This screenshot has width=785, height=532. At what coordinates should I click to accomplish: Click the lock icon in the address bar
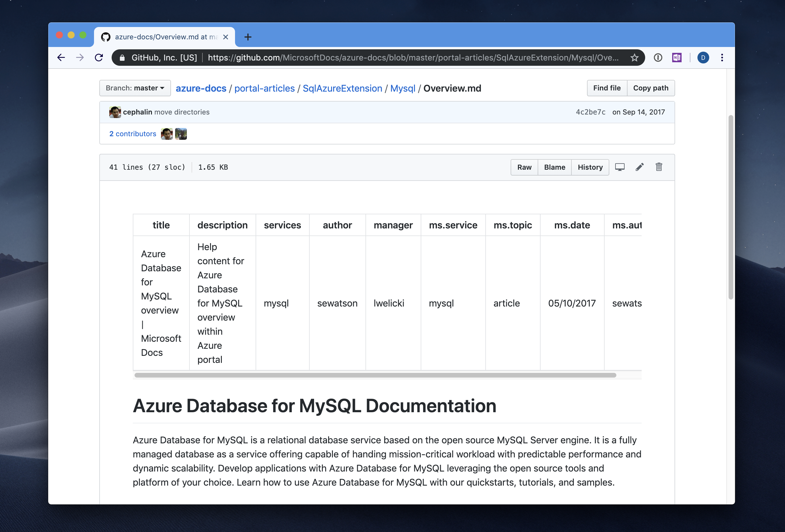pyautogui.click(x=122, y=57)
